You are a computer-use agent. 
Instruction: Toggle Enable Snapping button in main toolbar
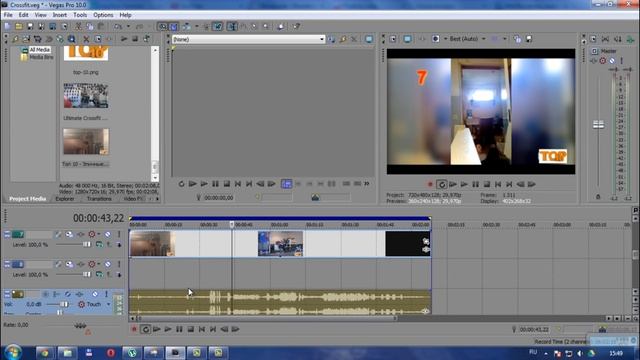coord(162,27)
